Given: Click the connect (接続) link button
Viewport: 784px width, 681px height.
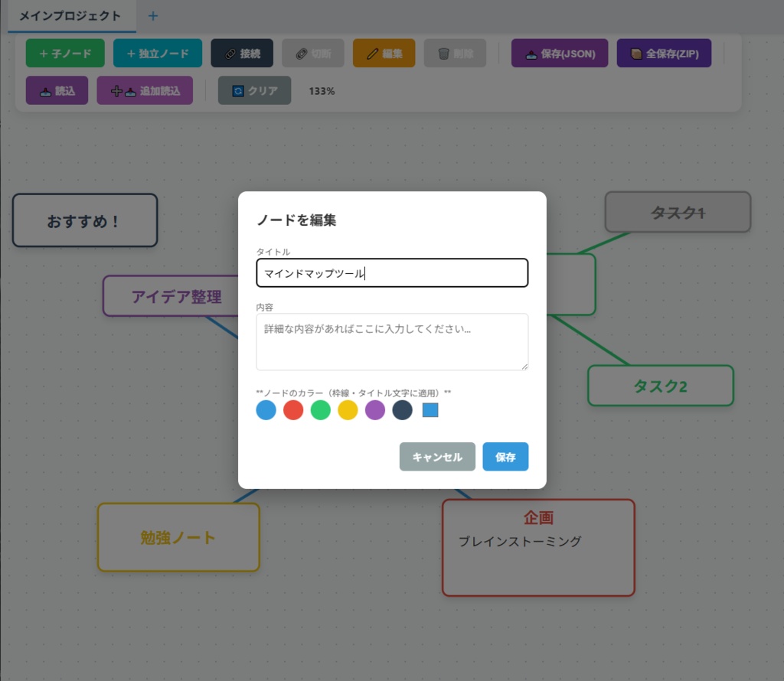Looking at the screenshot, I should [242, 53].
